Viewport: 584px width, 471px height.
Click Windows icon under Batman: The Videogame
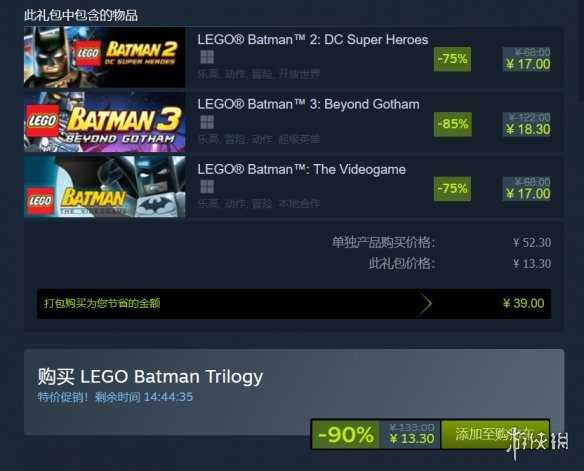point(207,187)
